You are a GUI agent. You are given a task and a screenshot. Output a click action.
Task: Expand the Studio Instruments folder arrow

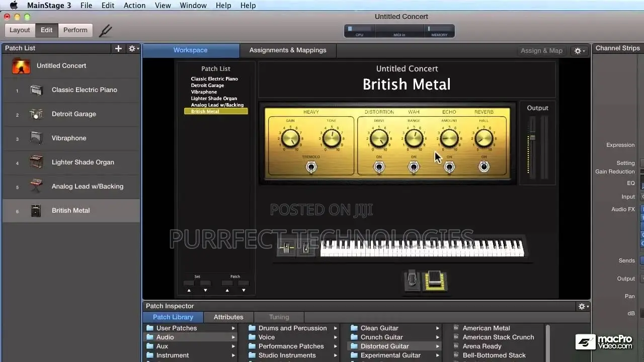(x=336, y=355)
